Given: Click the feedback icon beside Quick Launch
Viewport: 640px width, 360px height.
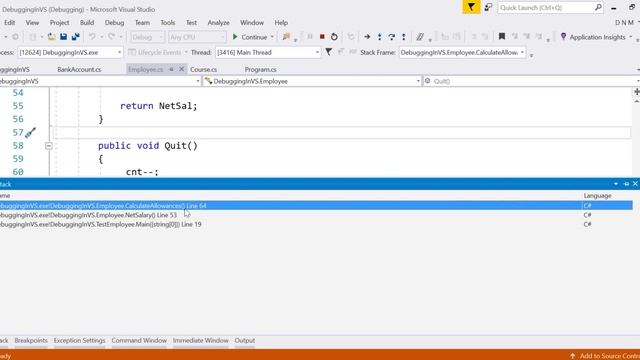Looking at the screenshot, I should coord(488,7).
